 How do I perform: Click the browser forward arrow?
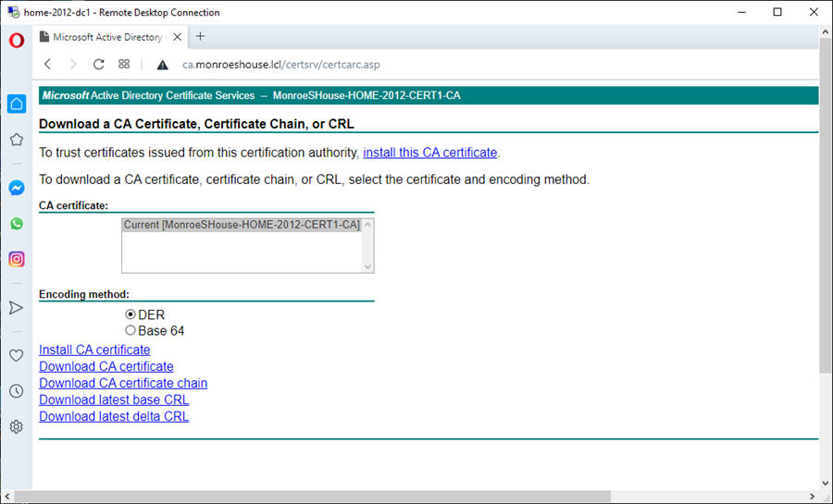tap(73, 64)
